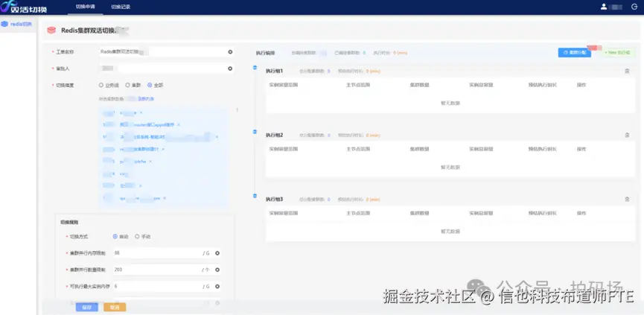The height and width of the screenshot is (315, 644).
Task: Select the 全部 radio option
Action: click(156, 85)
